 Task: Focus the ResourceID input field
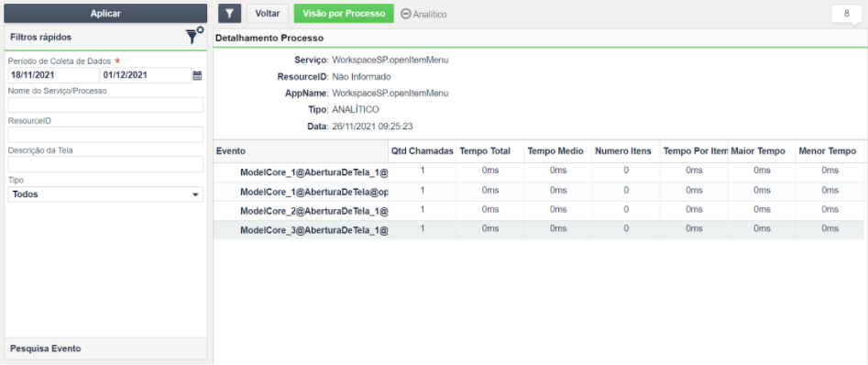click(105, 135)
